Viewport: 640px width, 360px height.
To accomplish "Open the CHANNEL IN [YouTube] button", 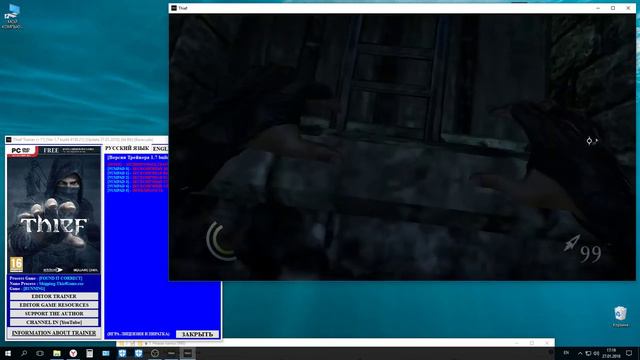I will point(54,322).
